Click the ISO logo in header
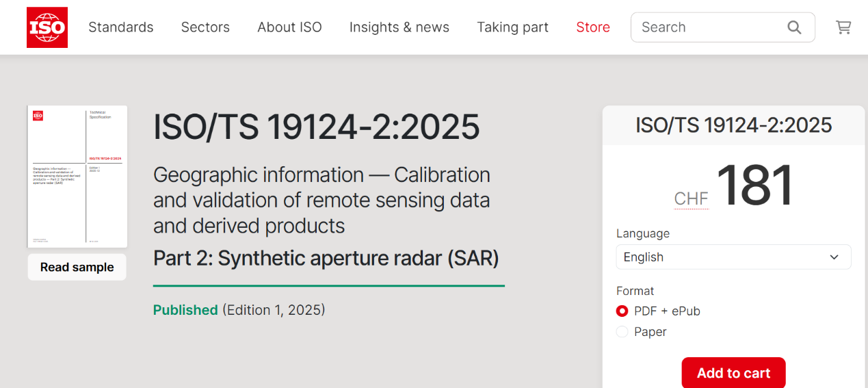 47,27
